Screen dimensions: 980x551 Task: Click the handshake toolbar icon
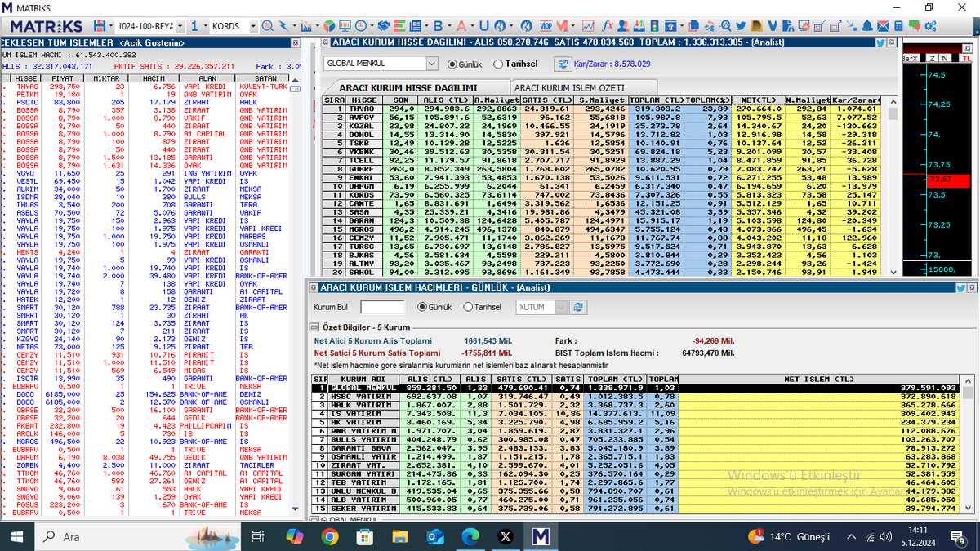pos(384,26)
